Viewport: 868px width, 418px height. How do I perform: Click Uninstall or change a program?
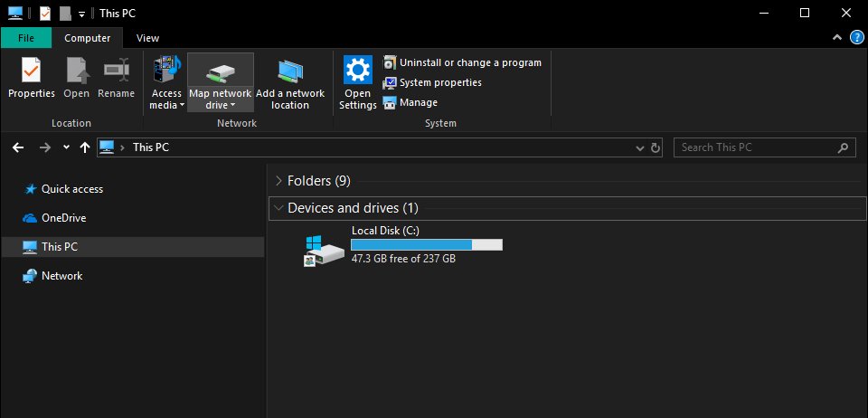pyautogui.click(x=462, y=62)
